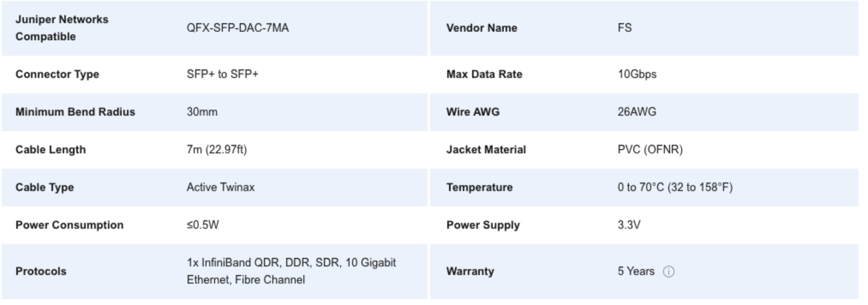The image size is (868, 305).
Task: Select the ≤0.5W power consumption value
Action: pos(202,225)
